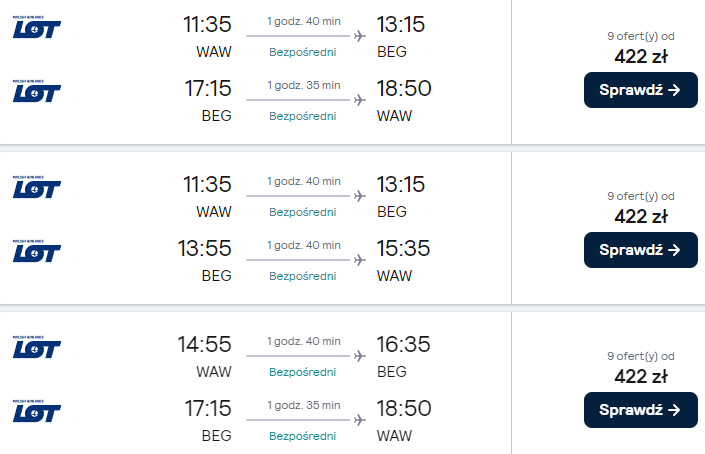Select the 422 zł price on the top card

(641, 56)
